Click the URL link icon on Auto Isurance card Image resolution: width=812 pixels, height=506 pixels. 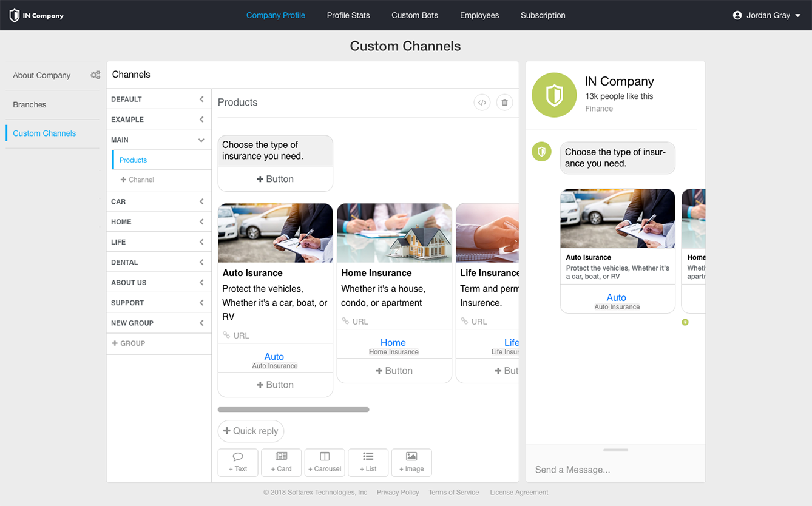point(226,335)
